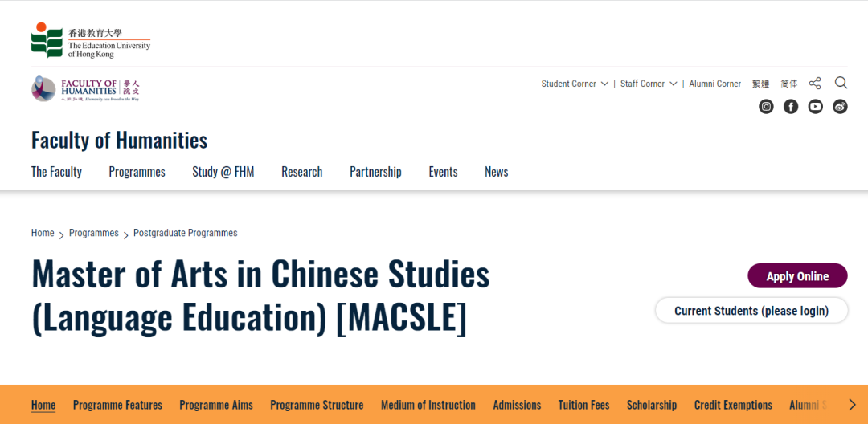868x424 pixels.
Task: Open the Weibo social icon
Action: (x=841, y=107)
